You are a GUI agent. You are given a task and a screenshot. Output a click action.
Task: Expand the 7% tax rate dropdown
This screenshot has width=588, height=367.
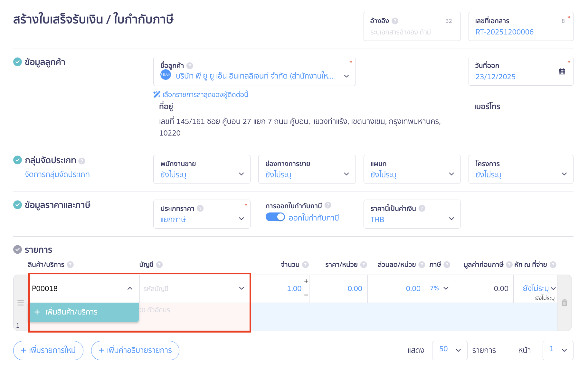(x=440, y=288)
